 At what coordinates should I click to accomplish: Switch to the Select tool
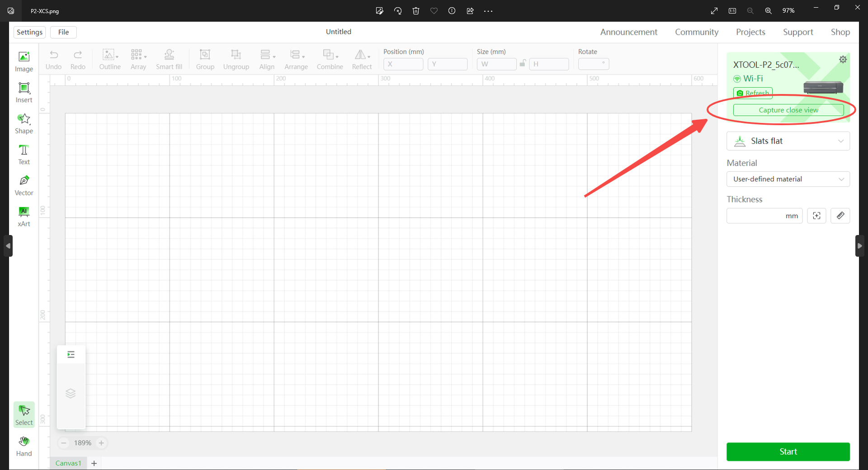click(x=24, y=414)
